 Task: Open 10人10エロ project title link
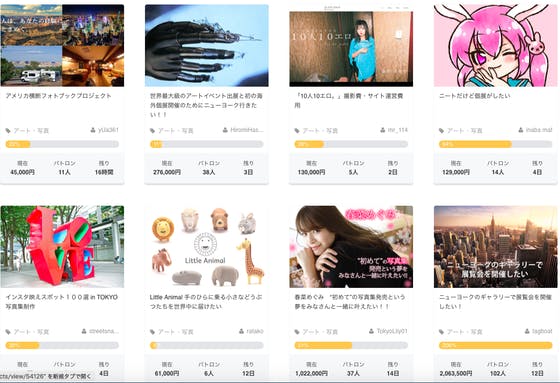pyautogui.click(x=349, y=100)
